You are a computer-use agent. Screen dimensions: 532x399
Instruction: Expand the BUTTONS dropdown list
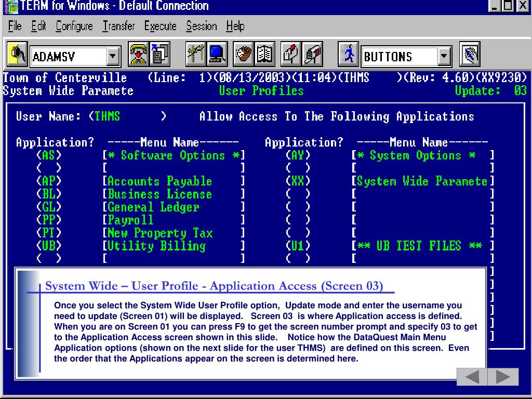pyautogui.click(x=444, y=57)
